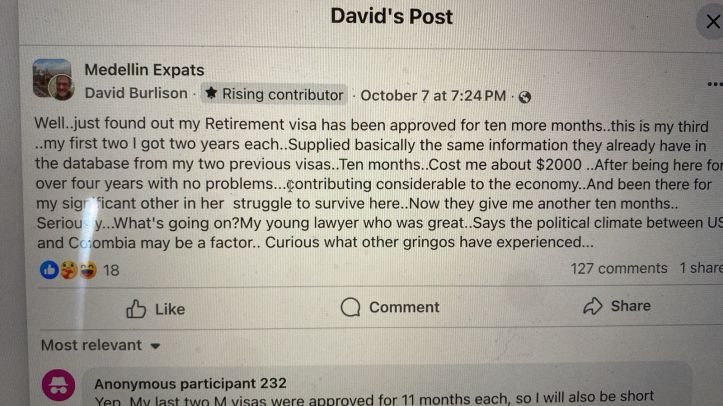The width and height of the screenshot is (723, 406).
Task: Click the public audience globe icon
Action: coord(525,97)
